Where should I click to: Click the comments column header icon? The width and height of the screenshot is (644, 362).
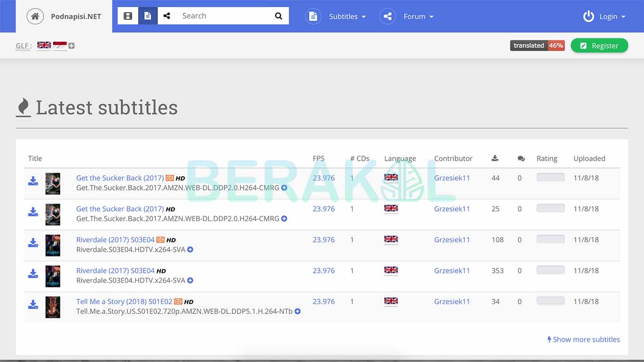pyautogui.click(x=521, y=159)
